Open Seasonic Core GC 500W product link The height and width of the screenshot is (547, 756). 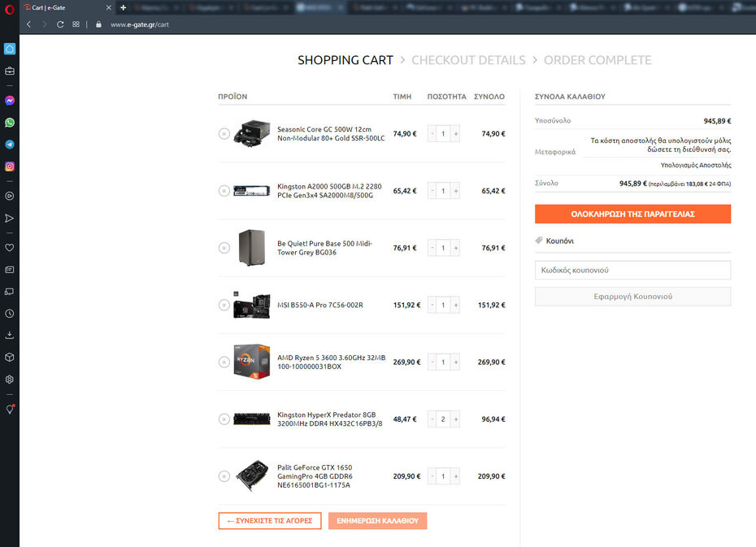click(x=331, y=133)
